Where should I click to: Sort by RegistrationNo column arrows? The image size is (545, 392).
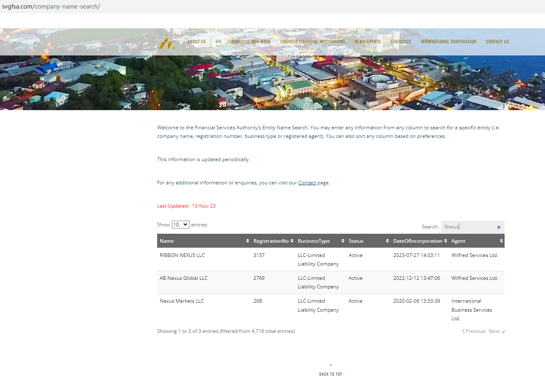tap(292, 241)
